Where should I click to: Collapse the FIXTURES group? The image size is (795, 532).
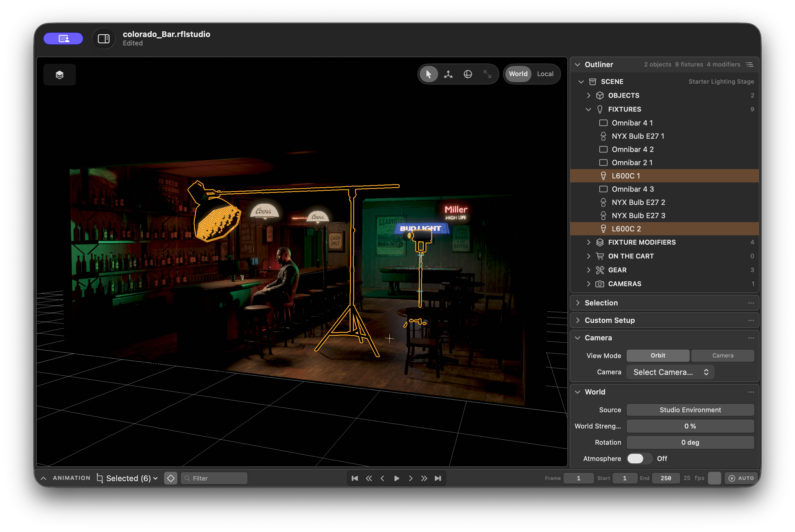[x=589, y=109]
